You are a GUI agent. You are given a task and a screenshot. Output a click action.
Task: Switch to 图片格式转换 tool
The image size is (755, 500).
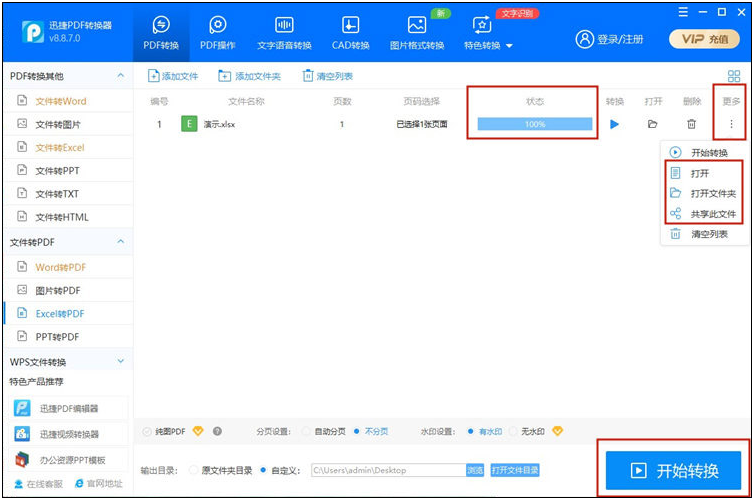point(417,33)
